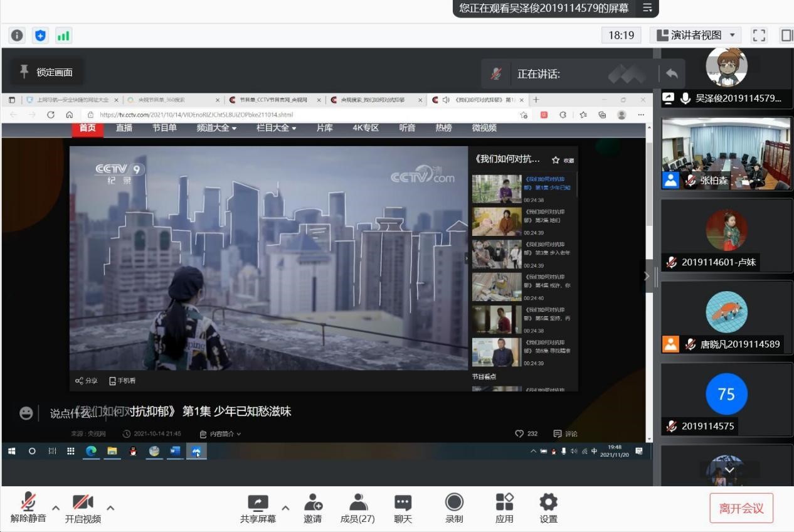The width and height of the screenshot is (794, 532).
Task: Open 成员(27) members list
Action: 357,507
